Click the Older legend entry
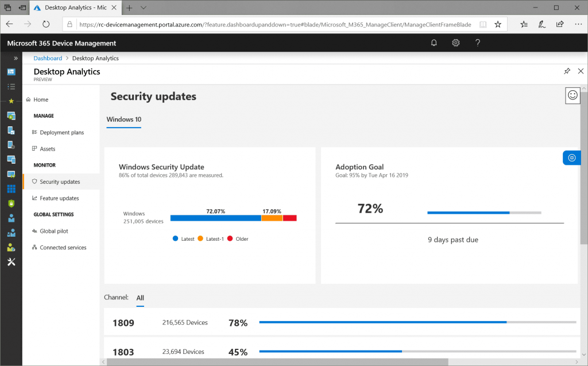 pos(238,239)
